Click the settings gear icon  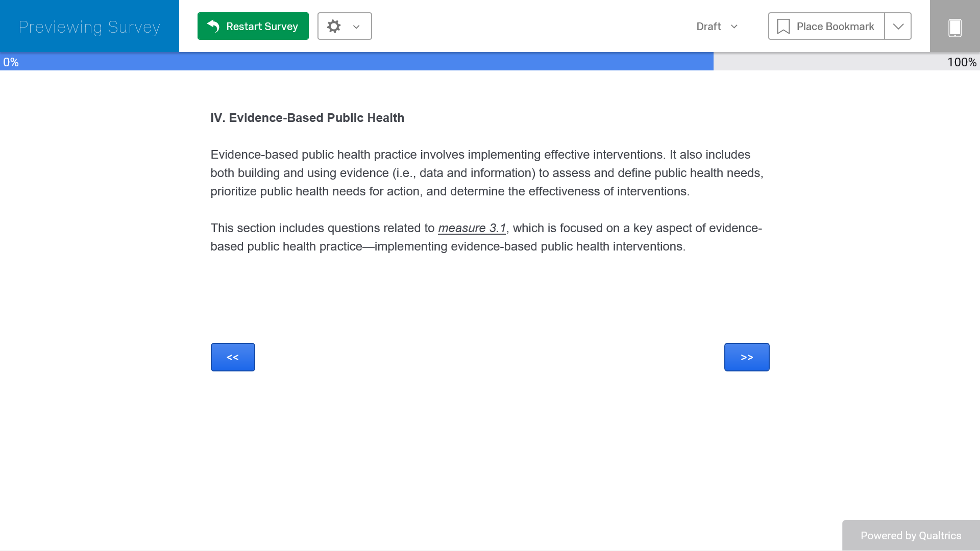pyautogui.click(x=334, y=26)
